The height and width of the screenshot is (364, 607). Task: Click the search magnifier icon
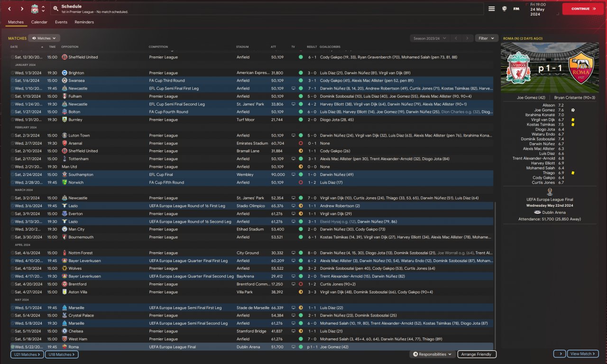click(x=55, y=9)
